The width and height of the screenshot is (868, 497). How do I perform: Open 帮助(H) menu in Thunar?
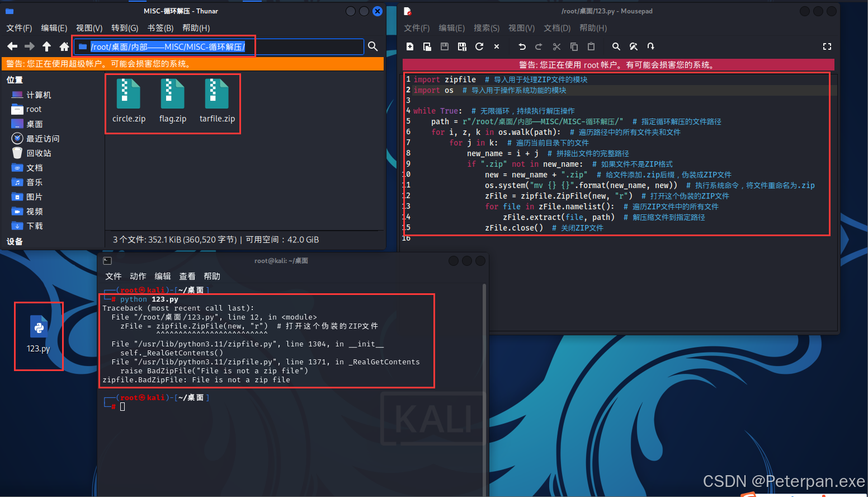coord(196,28)
